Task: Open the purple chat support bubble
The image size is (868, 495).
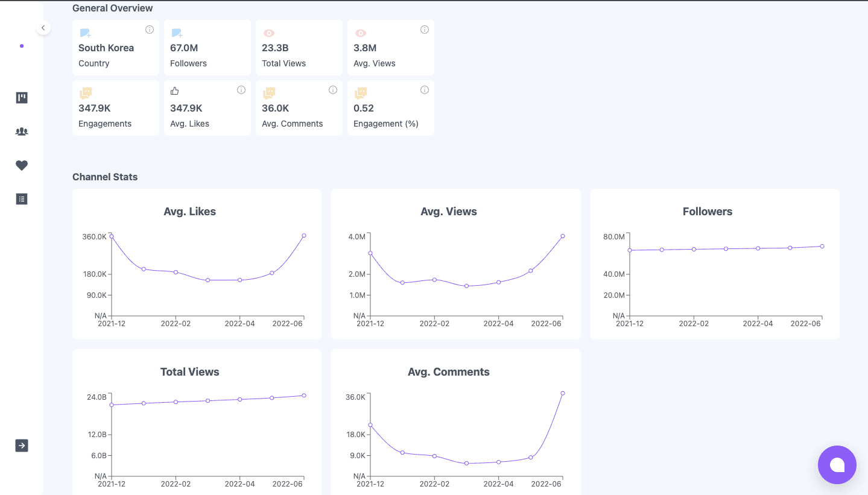Action: click(837, 465)
